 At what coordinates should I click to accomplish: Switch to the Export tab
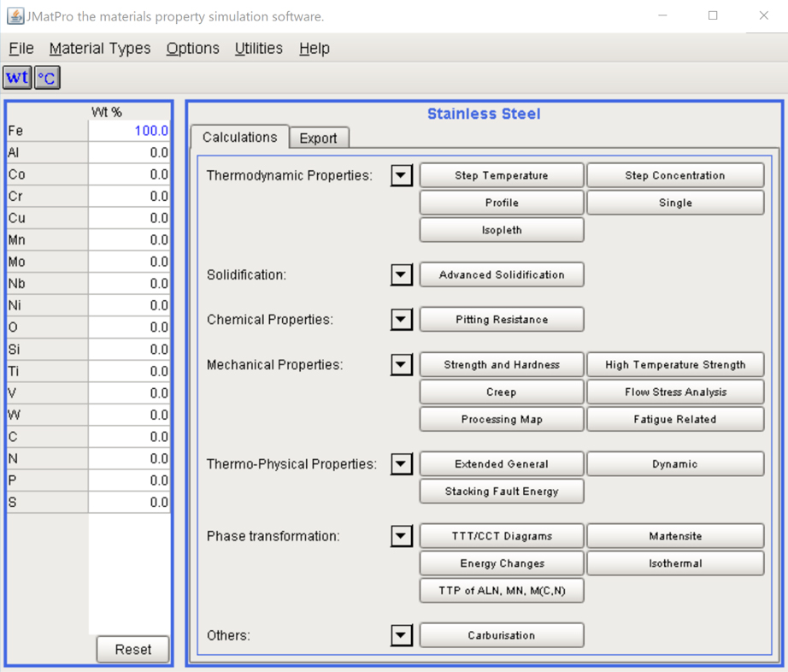click(x=318, y=139)
